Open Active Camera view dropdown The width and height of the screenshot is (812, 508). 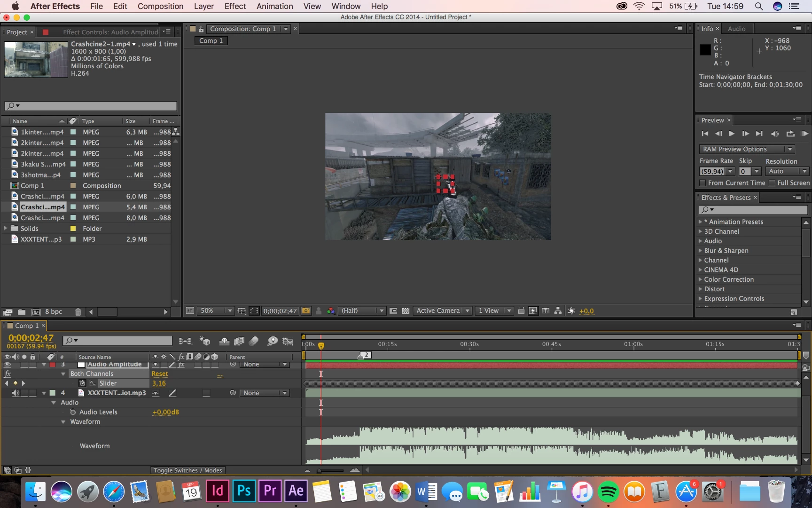442,311
